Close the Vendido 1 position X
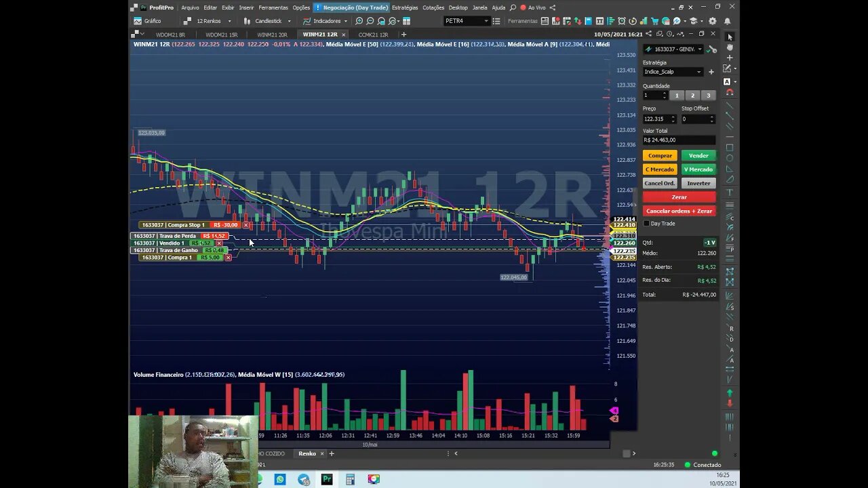Viewport: 868px width, 488px height. tap(218, 243)
